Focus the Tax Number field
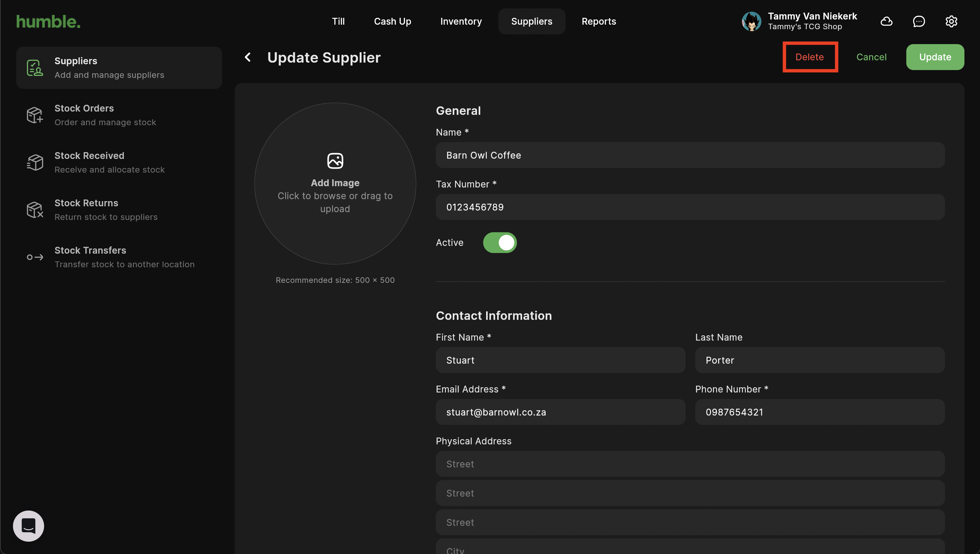The height and width of the screenshot is (554, 980). (690, 207)
